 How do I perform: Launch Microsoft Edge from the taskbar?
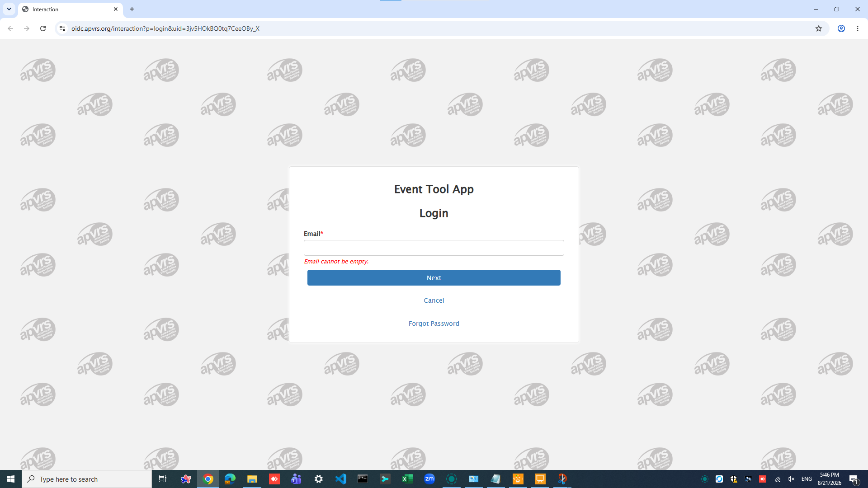230,479
